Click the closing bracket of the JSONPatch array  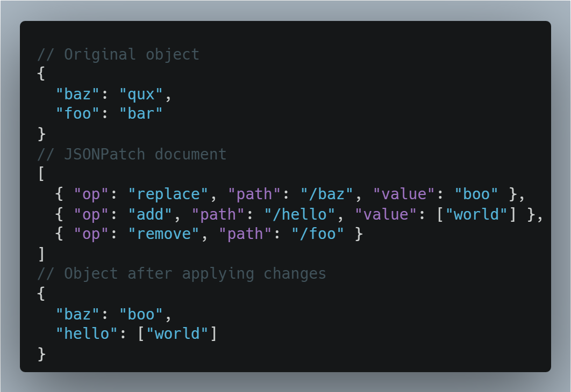point(41,254)
